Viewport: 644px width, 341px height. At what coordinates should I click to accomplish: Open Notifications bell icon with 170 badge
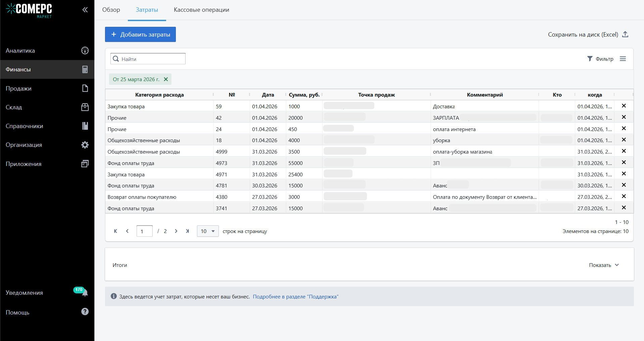(85, 293)
